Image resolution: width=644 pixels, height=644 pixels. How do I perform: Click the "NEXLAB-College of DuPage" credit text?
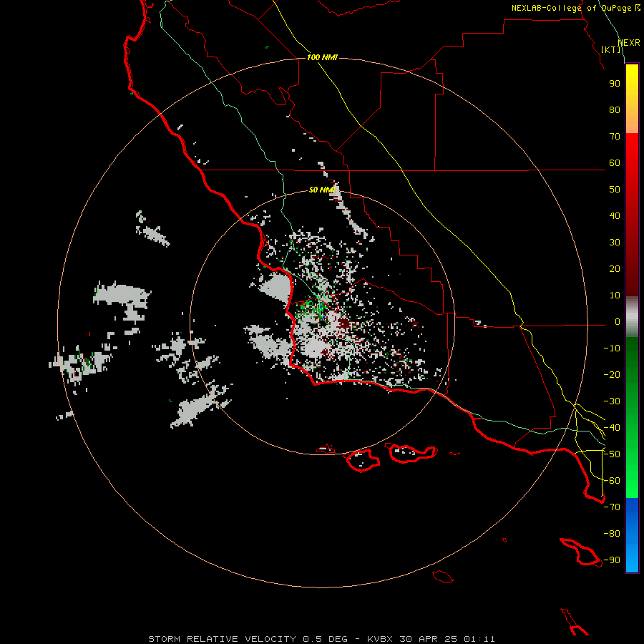click(x=571, y=8)
